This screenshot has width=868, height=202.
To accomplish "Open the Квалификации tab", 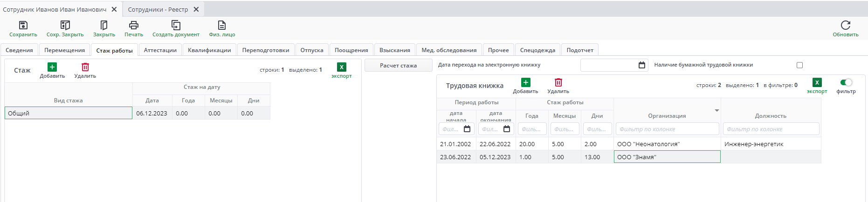I will click(x=209, y=50).
